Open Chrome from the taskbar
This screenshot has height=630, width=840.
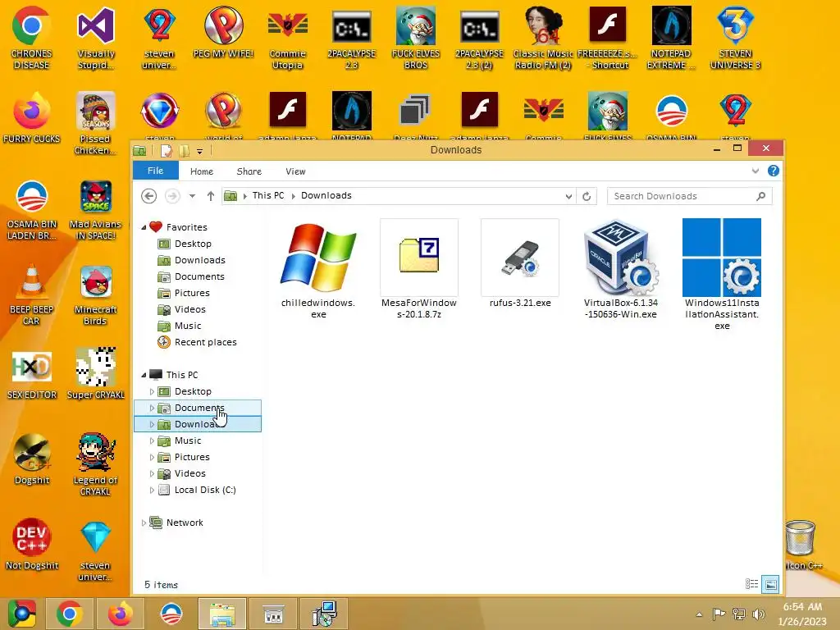click(70, 614)
